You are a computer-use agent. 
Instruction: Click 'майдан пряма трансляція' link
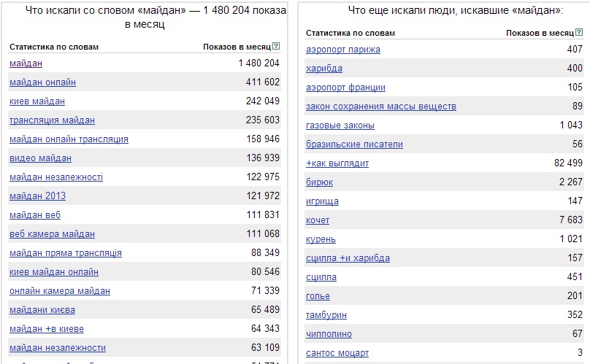pos(66,253)
